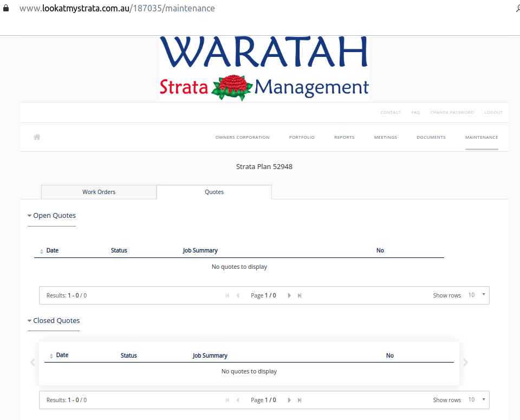Click right chevron beside Closed Quotes table
The image size is (520, 420).
click(x=466, y=362)
